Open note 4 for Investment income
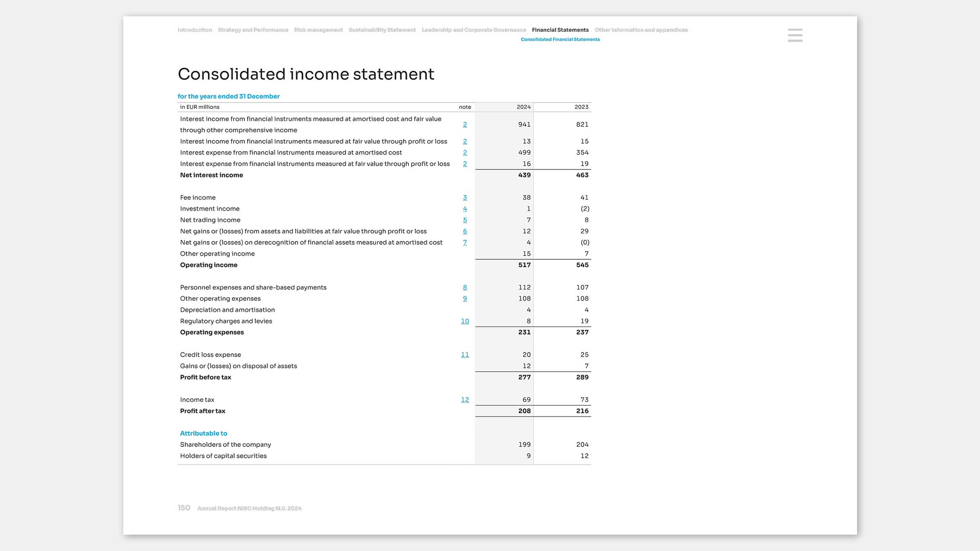The height and width of the screenshot is (551, 980). [465, 209]
